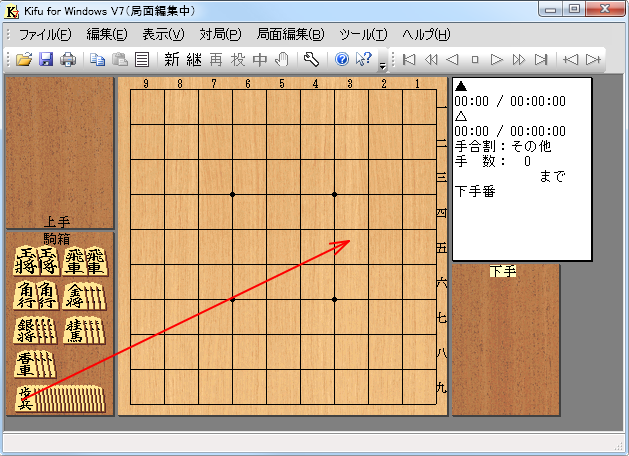The image size is (629, 456).
Task: Click the hand (matta) toolbar icon
Action: pyautogui.click(x=282, y=59)
